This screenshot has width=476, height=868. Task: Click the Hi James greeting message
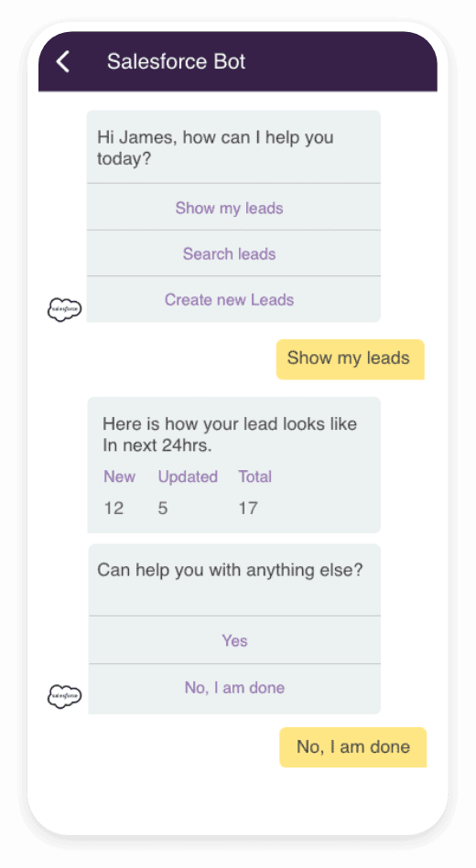215,148
